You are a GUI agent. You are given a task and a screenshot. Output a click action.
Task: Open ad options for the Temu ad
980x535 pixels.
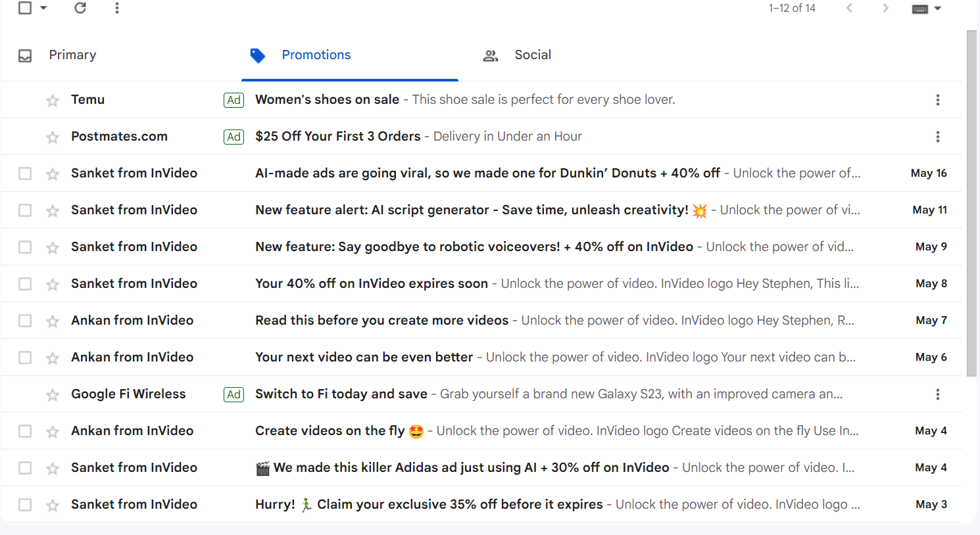coord(938,100)
